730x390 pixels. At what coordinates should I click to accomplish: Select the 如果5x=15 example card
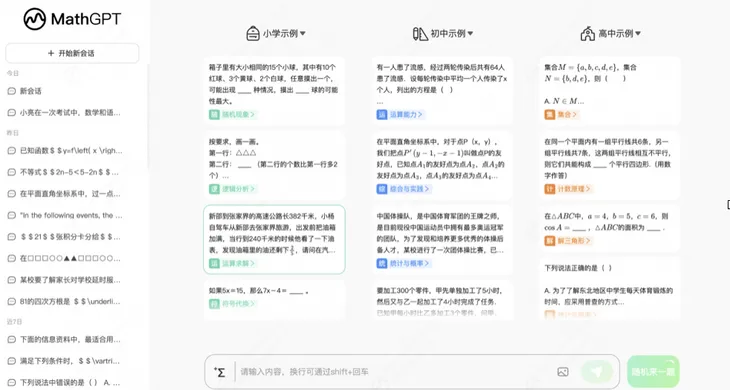click(274, 300)
